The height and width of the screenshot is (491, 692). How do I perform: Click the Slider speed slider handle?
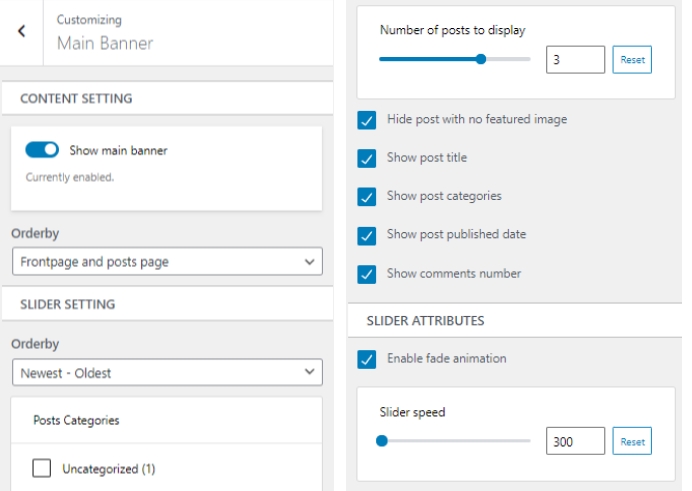tap(382, 440)
